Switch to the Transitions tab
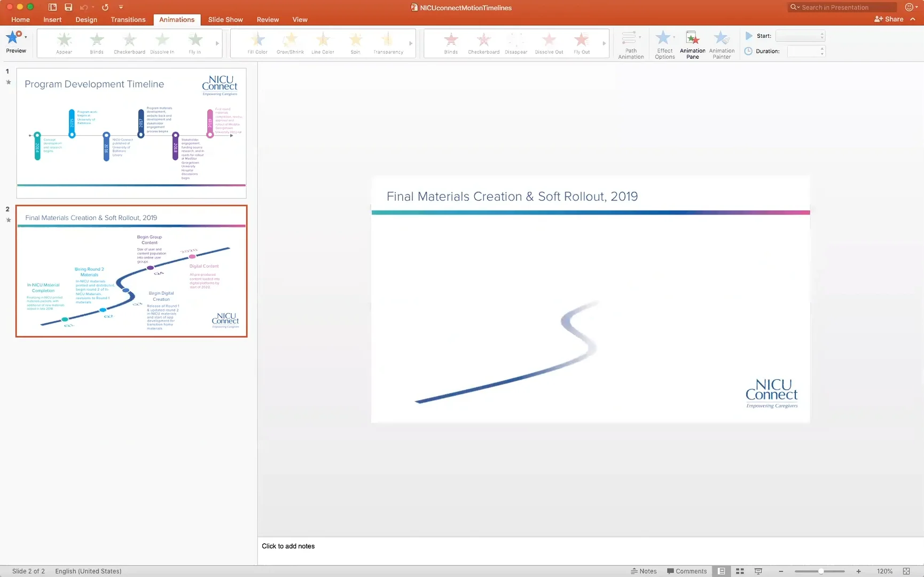This screenshot has width=924, height=577. (x=128, y=20)
